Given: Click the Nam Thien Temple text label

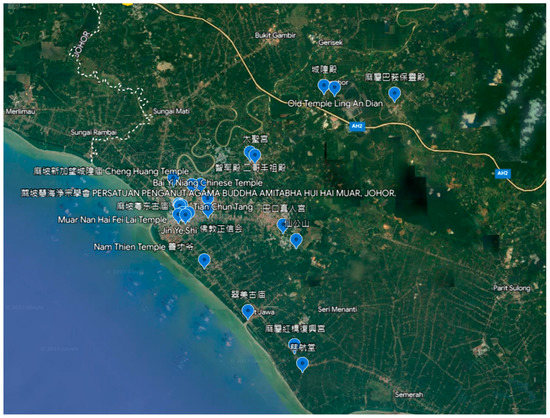Looking at the screenshot, I should pyautogui.click(x=130, y=247).
